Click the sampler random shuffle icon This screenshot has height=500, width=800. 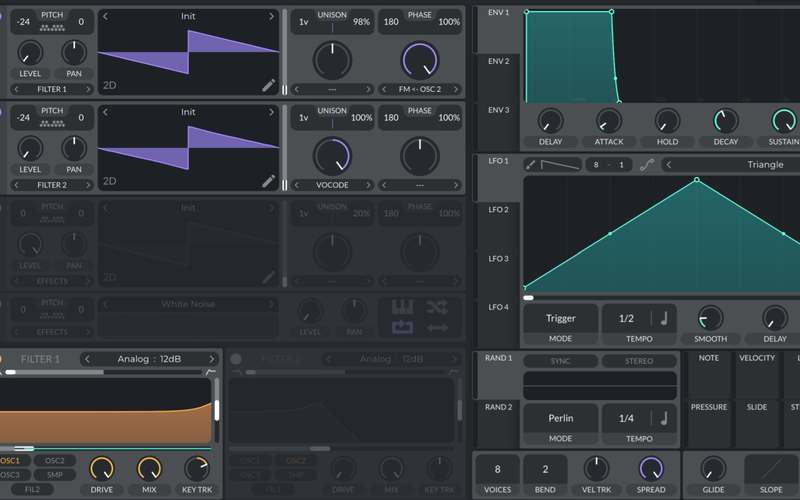tap(437, 307)
